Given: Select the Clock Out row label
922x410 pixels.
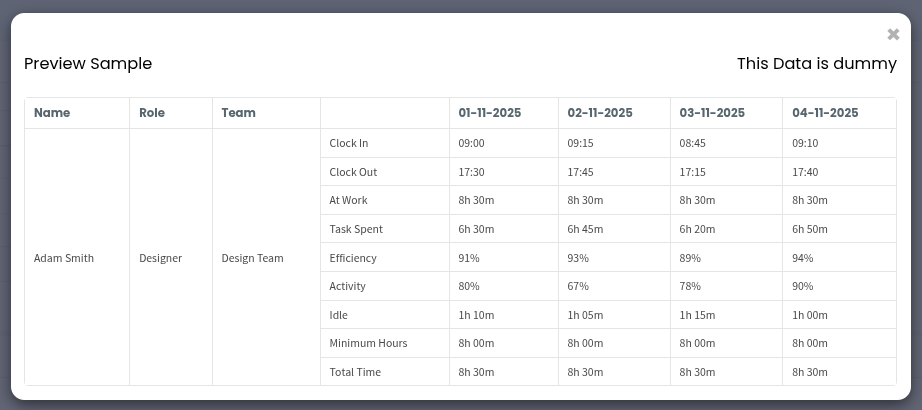Looking at the screenshot, I should point(353,172).
